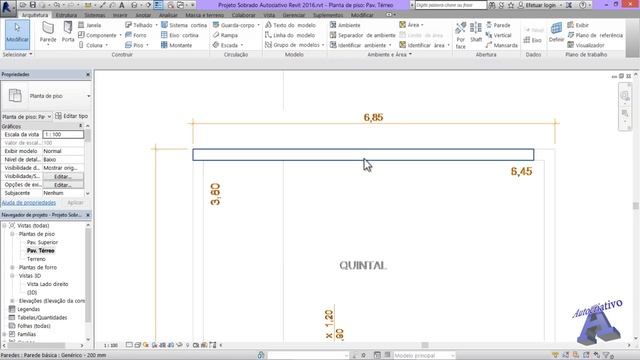Click the Editar tipo button
This screenshot has width=640, height=360.
coord(71,116)
